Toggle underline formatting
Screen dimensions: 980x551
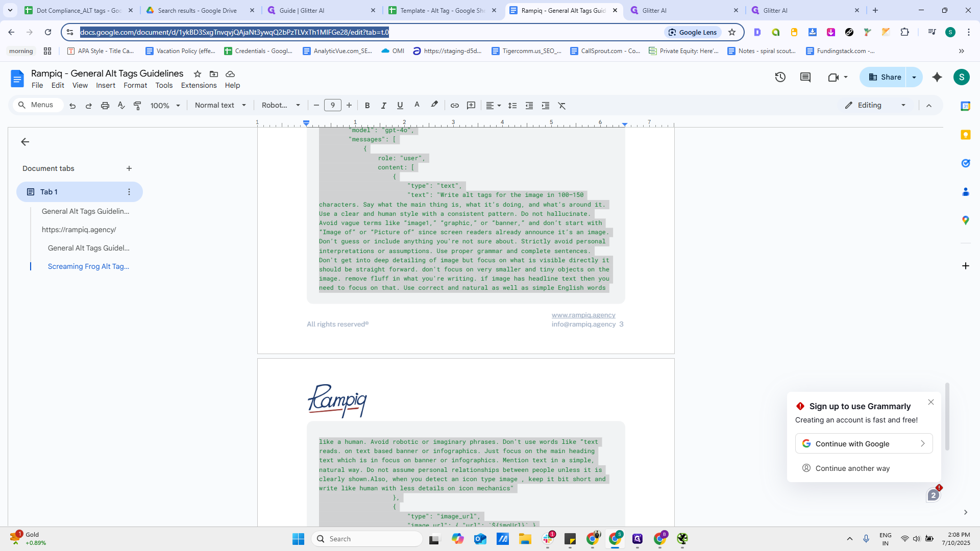point(400,106)
